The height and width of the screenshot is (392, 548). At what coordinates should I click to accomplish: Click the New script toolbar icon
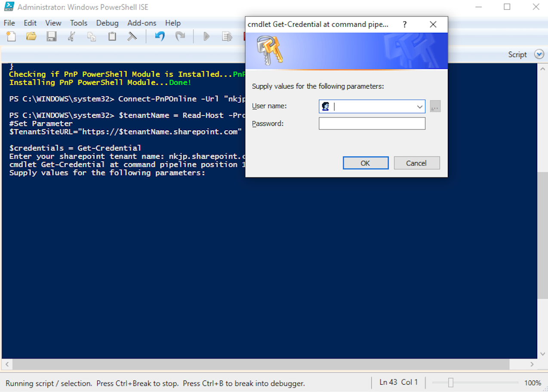(11, 37)
